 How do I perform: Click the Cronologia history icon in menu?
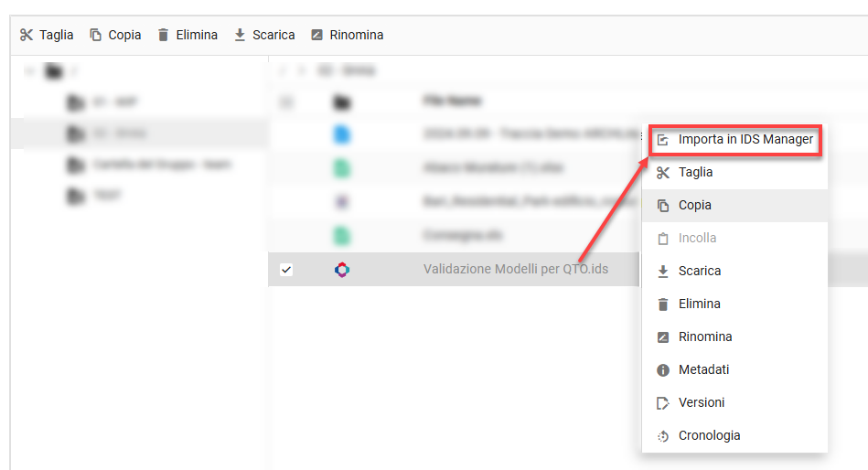pos(663,436)
